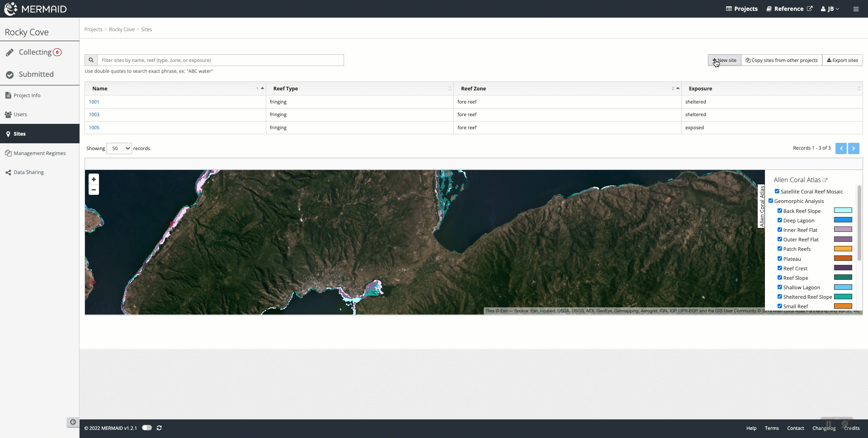Uncheck Satellite Coral Reef Mosaic layer
Image resolution: width=868 pixels, height=438 pixels.
[777, 191]
